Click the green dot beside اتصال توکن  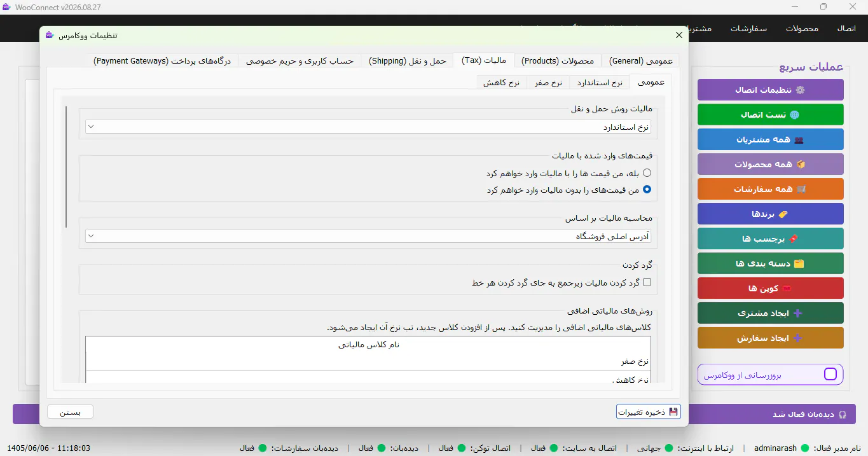coord(461,448)
